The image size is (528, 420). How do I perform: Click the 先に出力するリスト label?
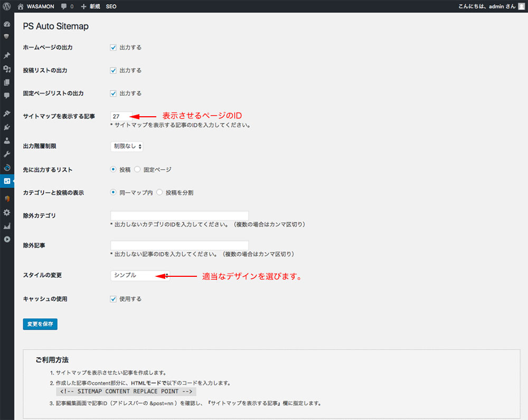pos(48,170)
